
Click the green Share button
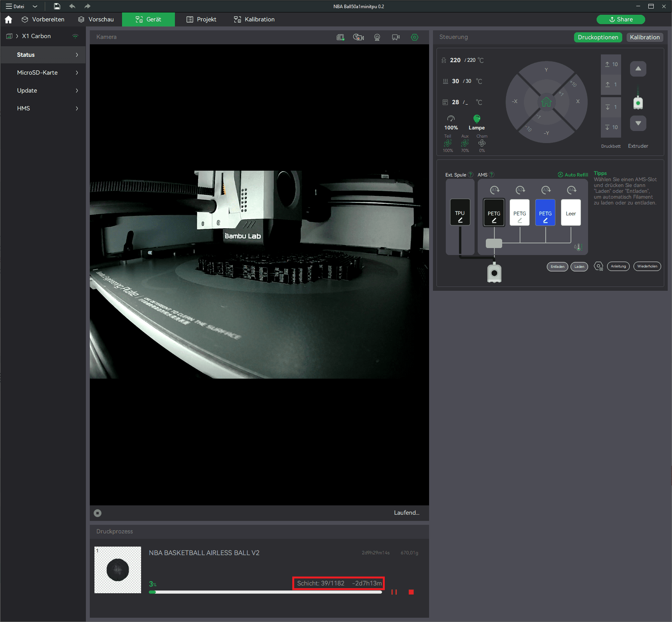click(x=621, y=19)
